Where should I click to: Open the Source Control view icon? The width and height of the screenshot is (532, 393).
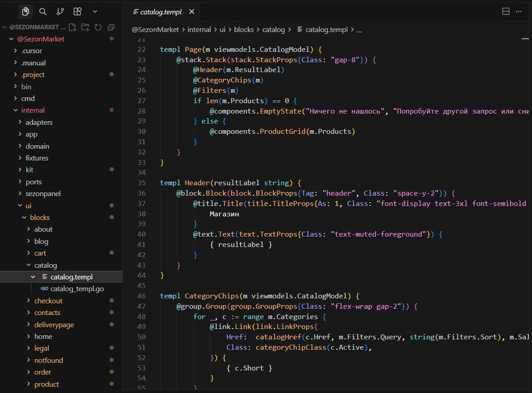coord(60,12)
